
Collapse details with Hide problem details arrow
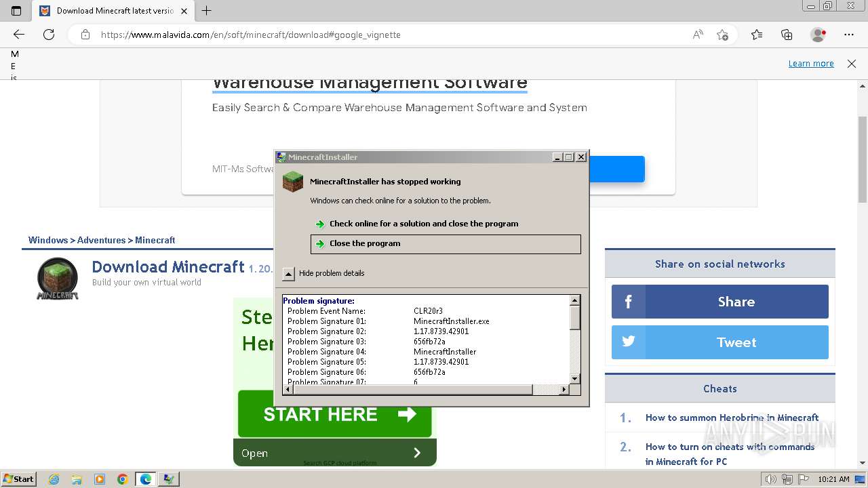(x=288, y=274)
